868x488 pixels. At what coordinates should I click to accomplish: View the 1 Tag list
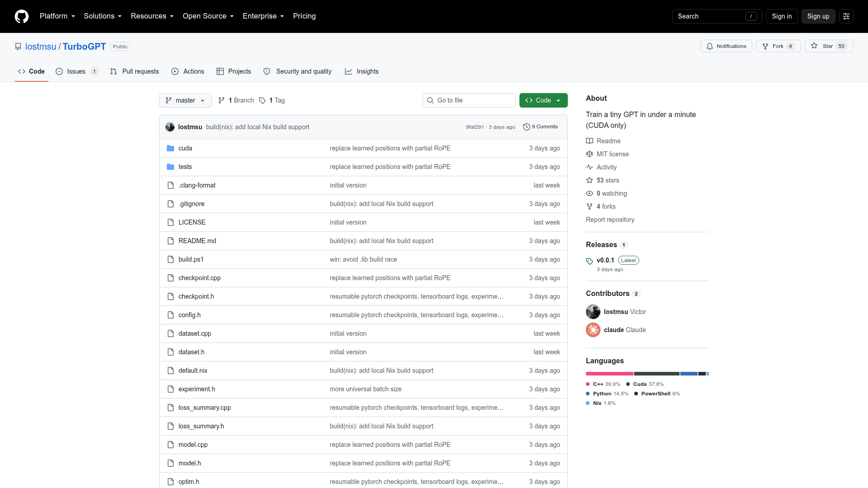[x=272, y=100]
